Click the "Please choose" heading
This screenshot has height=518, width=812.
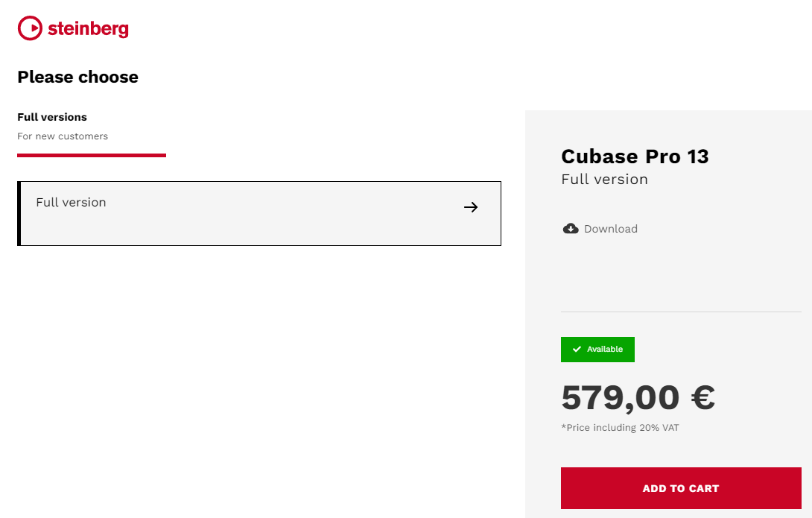tap(77, 78)
